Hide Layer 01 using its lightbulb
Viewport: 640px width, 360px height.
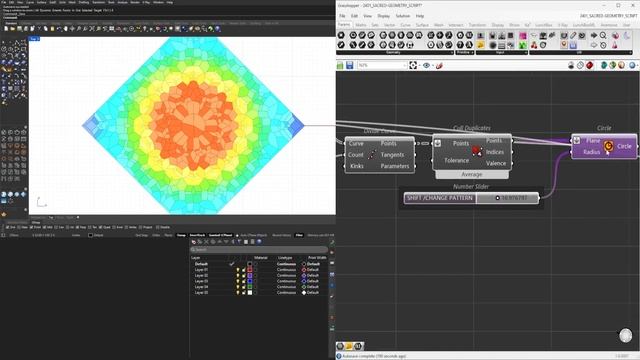(x=238, y=270)
